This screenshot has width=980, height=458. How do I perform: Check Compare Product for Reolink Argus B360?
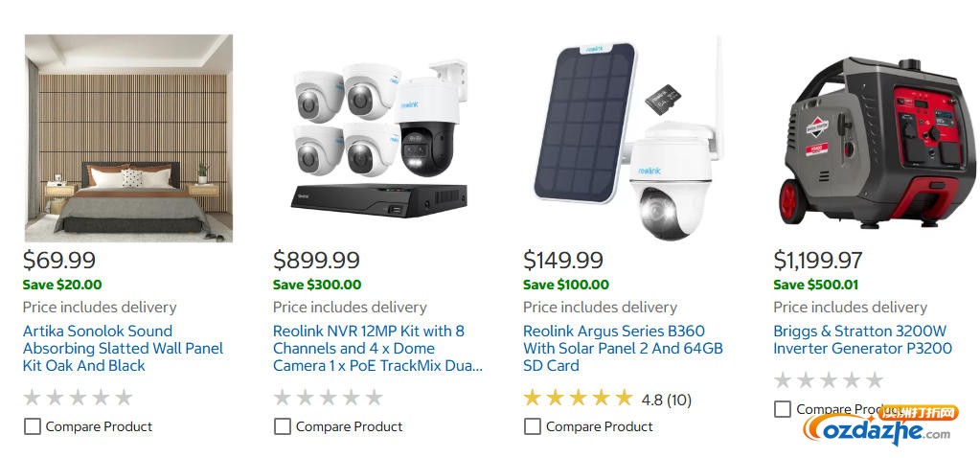[533, 426]
